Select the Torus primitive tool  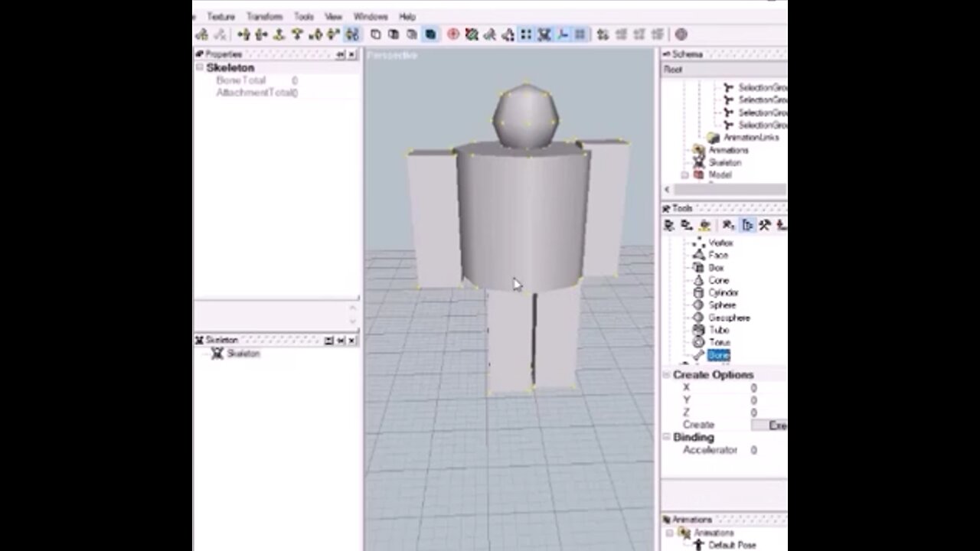tap(711, 342)
